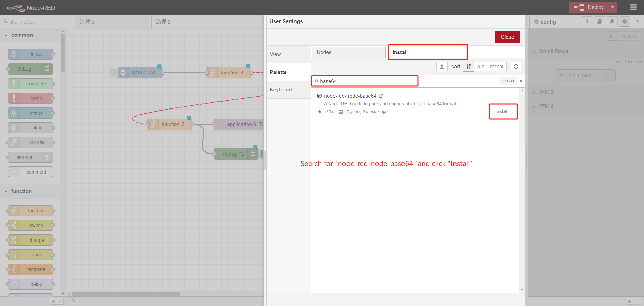Viewport: 644px width, 306px height.
Task: Select the 127.0.0.1:1883 mqtt-broker config node
Action: click(x=586, y=75)
